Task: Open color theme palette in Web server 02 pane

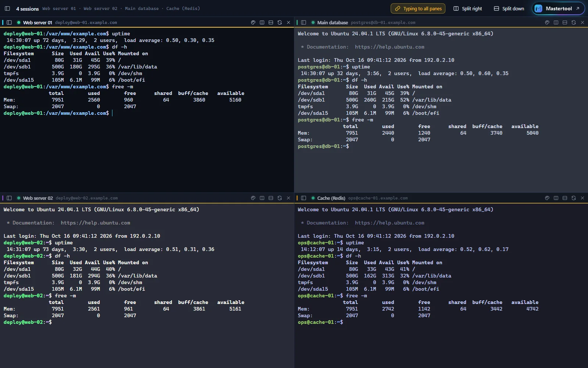Action: pos(253,198)
